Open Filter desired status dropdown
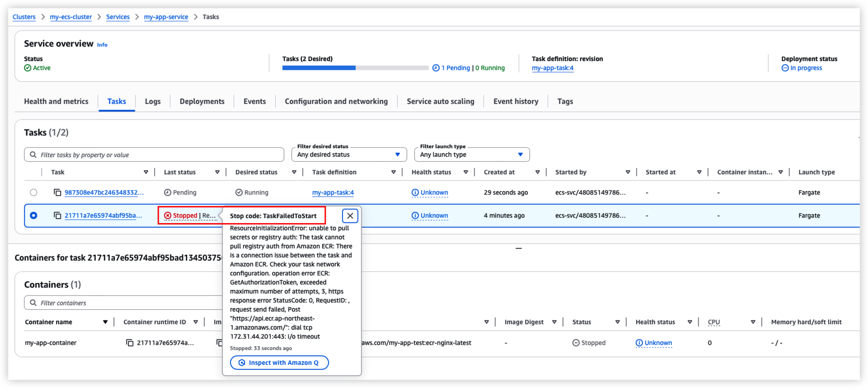The image size is (868, 388). (x=348, y=154)
